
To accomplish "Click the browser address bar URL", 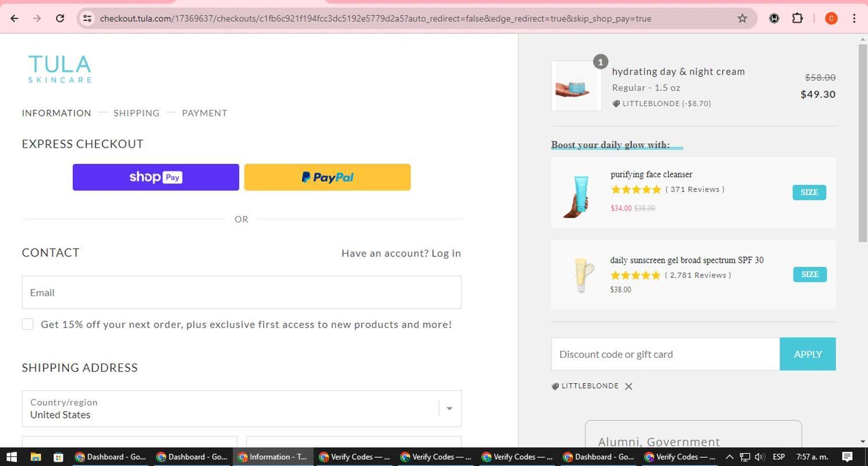I will pos(376,19).
